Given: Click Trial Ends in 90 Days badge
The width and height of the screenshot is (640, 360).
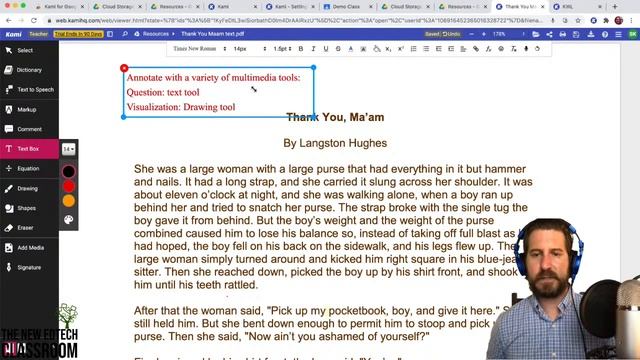Looking at the screenshot, I should [78, 34].
